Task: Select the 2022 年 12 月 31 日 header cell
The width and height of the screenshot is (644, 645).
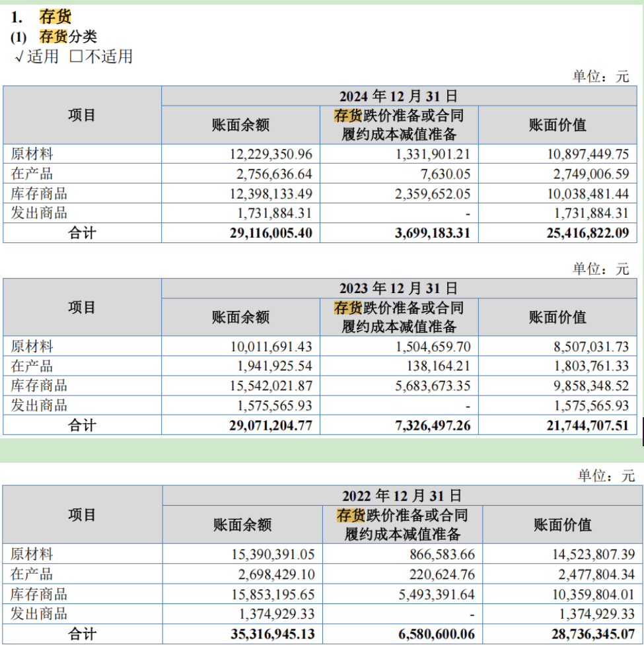Action: 402,496
